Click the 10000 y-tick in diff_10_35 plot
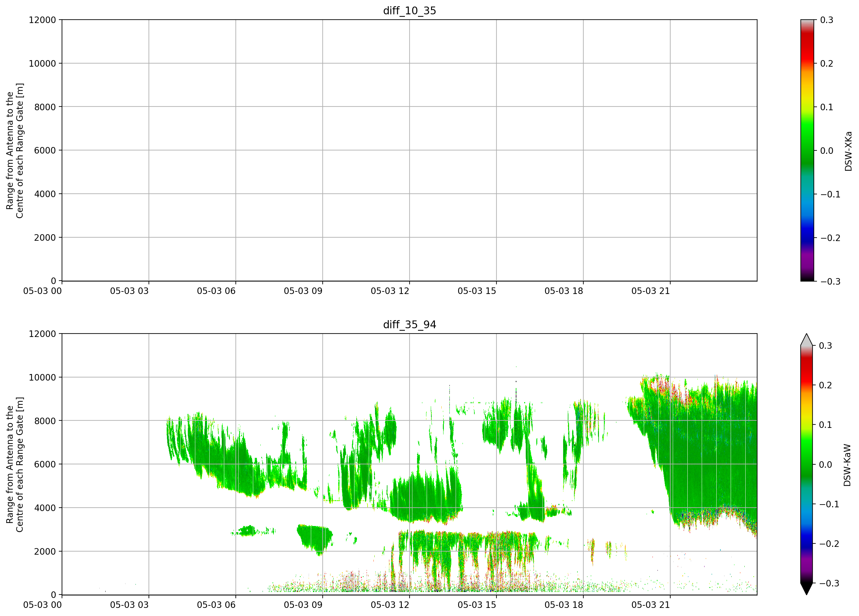Image resolution: width=859 pixels, height=616 pixels. (42, 63)
